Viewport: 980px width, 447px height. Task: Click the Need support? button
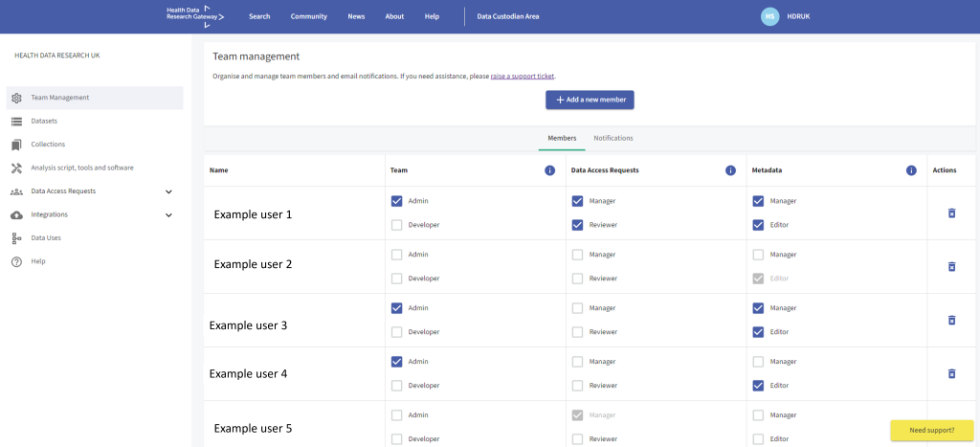click(932, 430)
